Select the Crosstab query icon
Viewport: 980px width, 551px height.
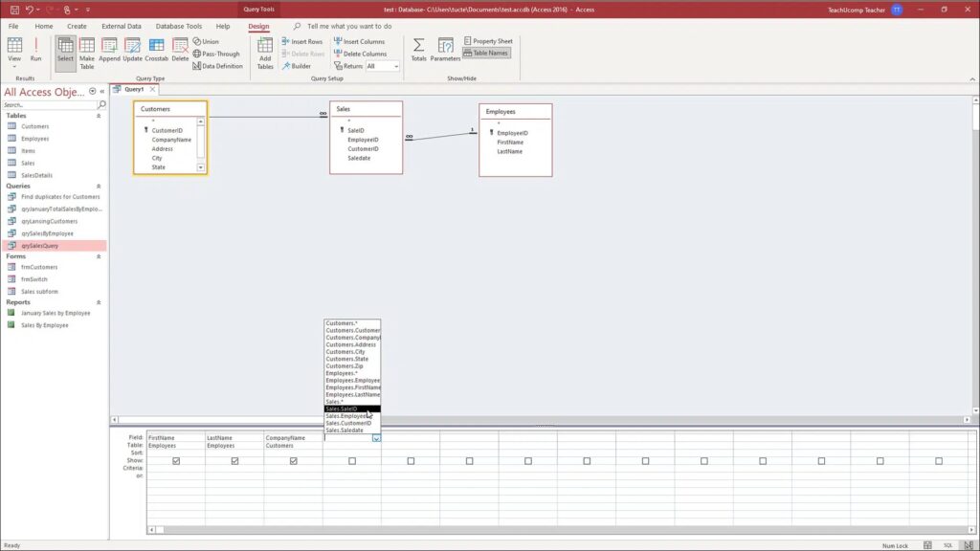(x=156, y=49)
